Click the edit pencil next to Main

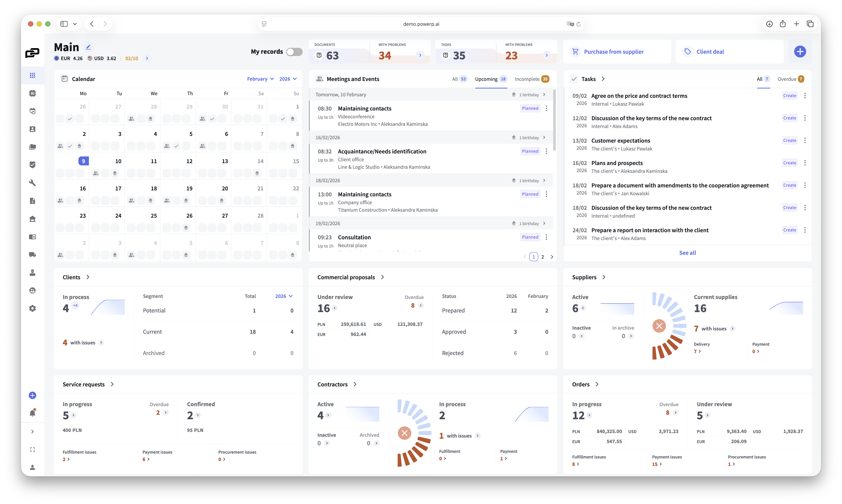(88, 47)
